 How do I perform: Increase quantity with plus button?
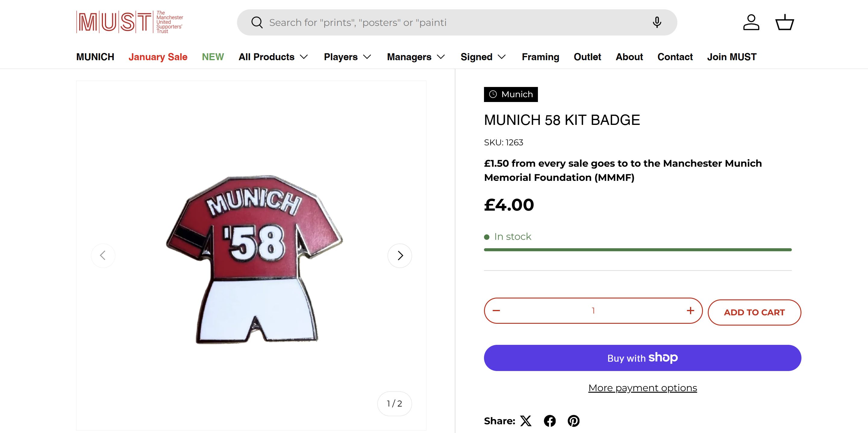[x=690, y=311]
